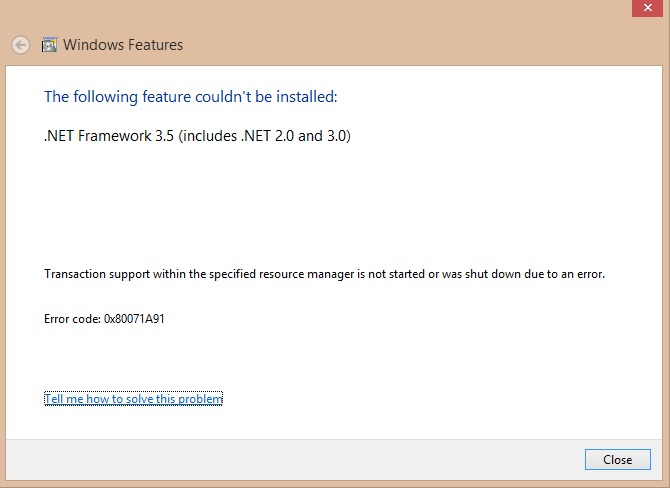Click the gray footer bar beside Close button

pos(295,460)
